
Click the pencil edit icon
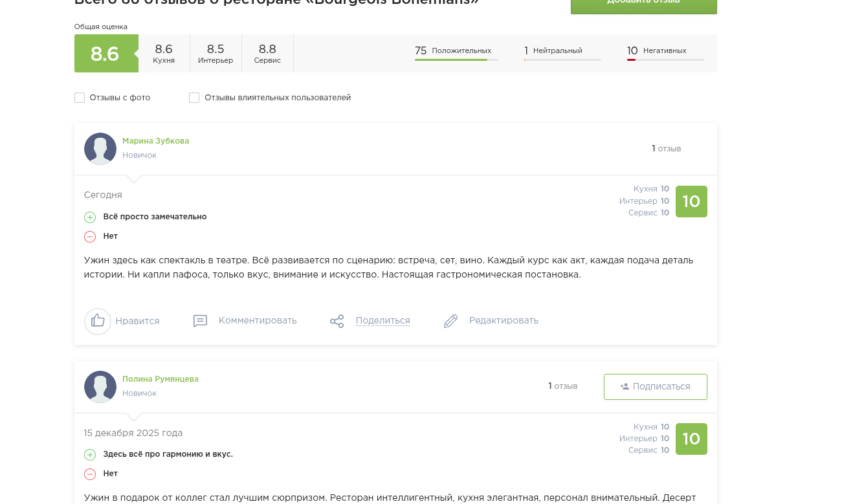pos(451,321)
